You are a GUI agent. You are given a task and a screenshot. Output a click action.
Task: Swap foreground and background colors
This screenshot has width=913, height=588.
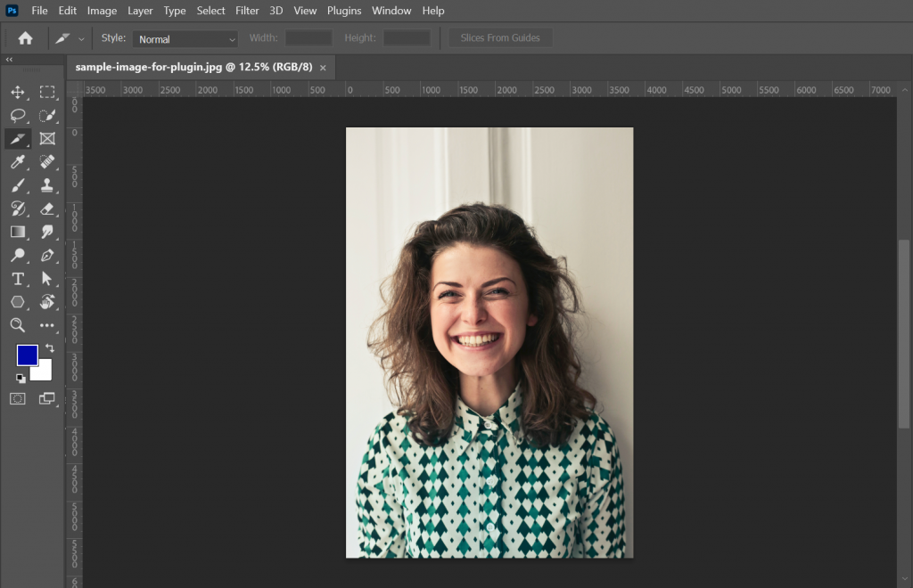click(x=48, y=348)
